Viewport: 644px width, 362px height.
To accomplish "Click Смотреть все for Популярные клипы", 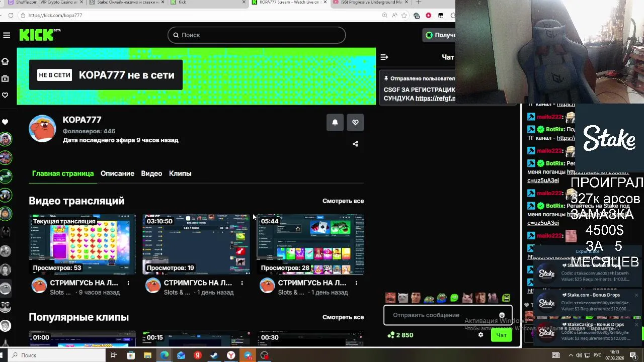I will 343,317.
